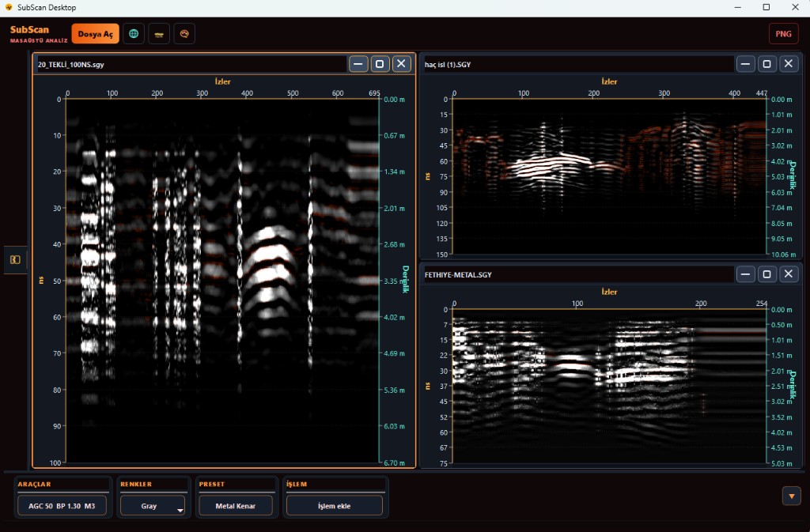
Task: Minimize the SubScan Desktop window
Action: [738, 7]
